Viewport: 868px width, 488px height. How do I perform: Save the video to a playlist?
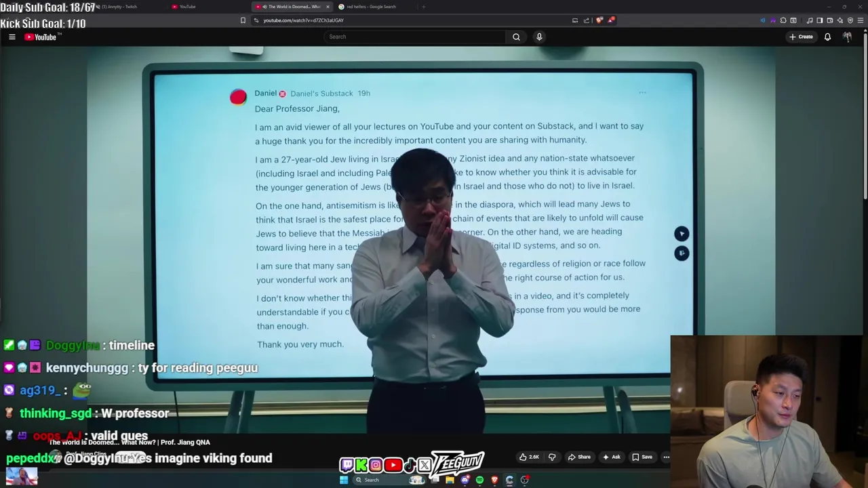click(642, 457)
